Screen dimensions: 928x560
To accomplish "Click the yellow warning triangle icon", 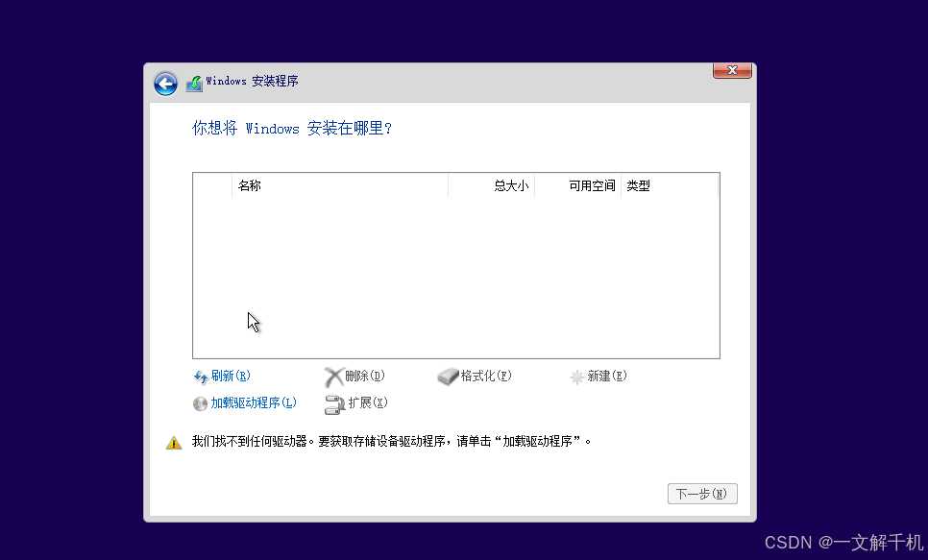I will click(174, 442).
